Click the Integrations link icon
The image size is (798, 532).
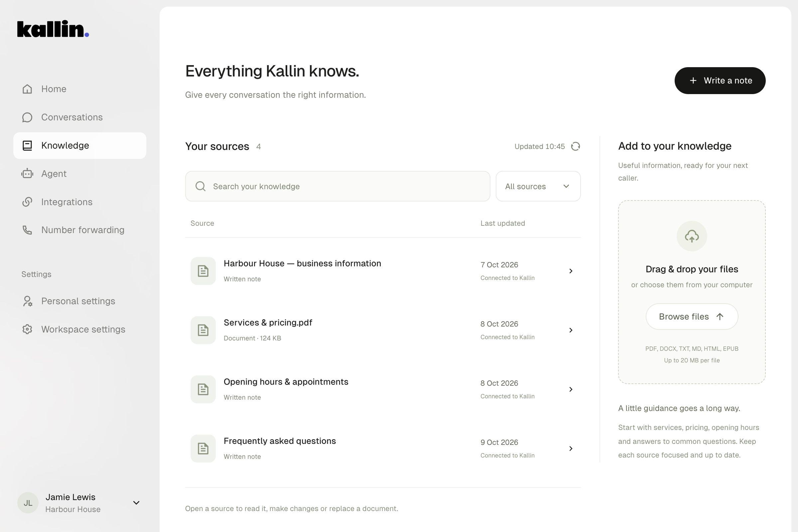click(27, 202)
